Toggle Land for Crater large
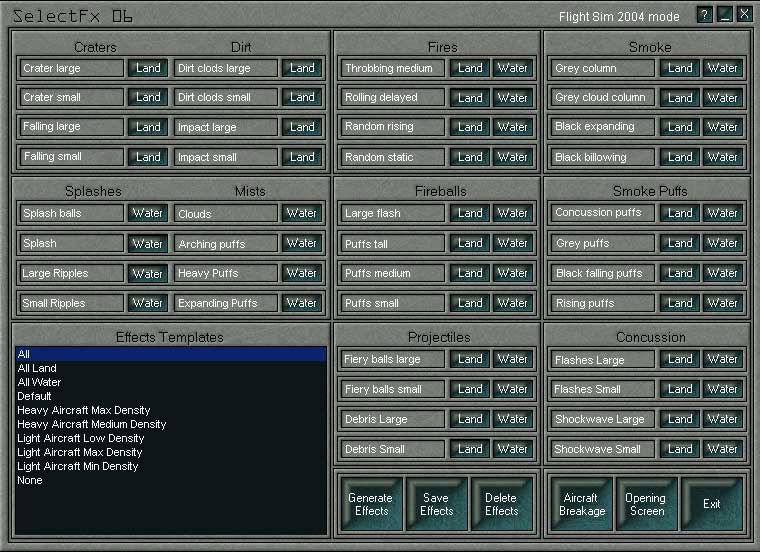The width and height of the screenshot is (760, 552). pos(148,68)
